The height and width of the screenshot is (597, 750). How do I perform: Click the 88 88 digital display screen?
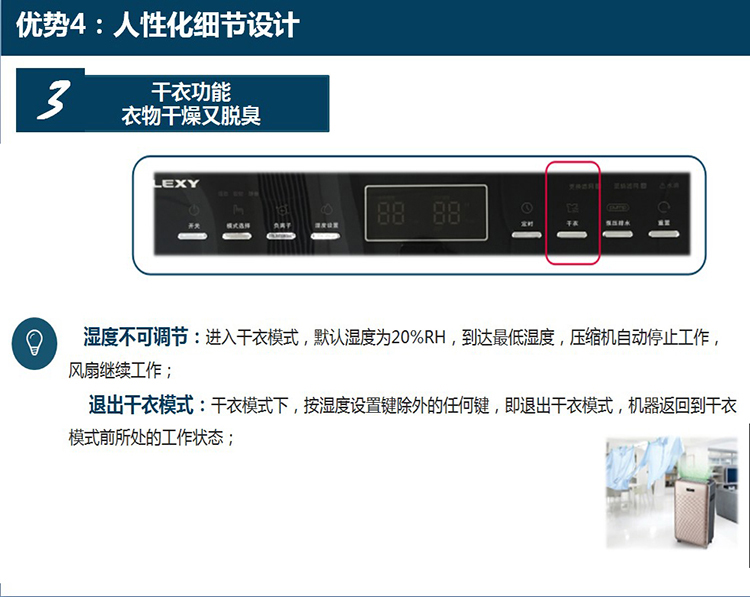[x=426, y=213]
